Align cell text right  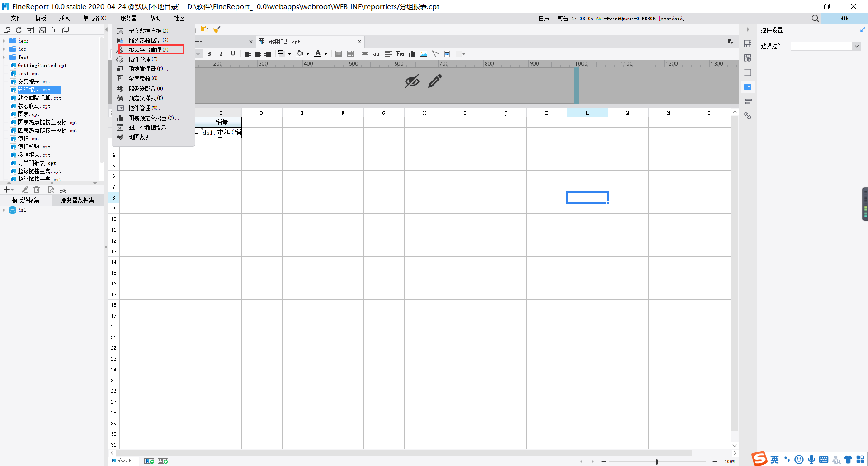click(x=268, y=54)
